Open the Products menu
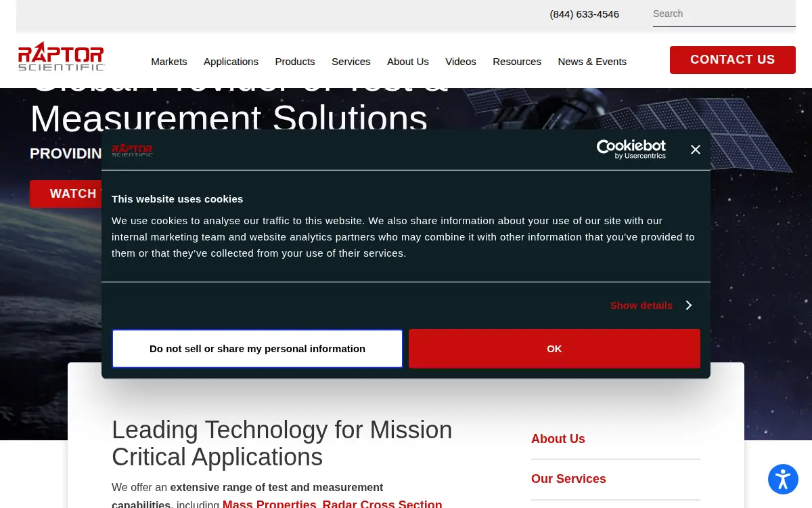Screen dimensions: 812x508 tap(295, 62)
